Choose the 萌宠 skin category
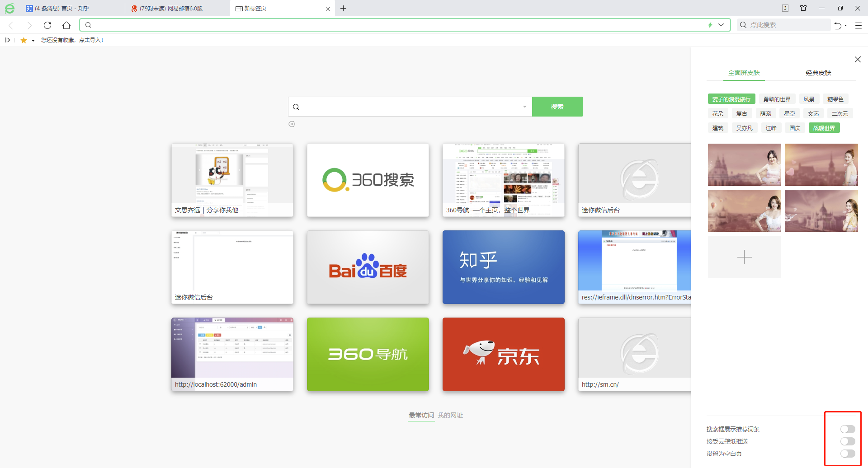This screenshot has width=868, height=468. (x=766, y=113)
